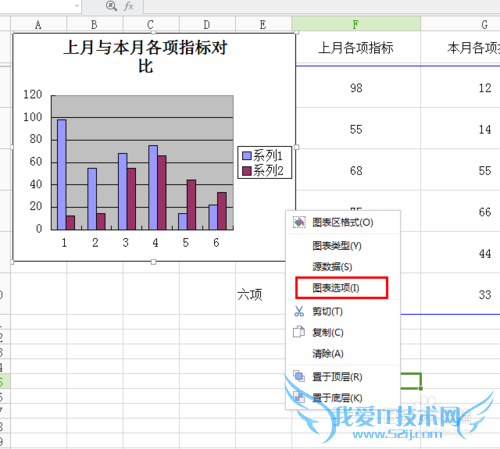Select column D header
Viewport: 500px width, 449px height.
pos(207,24)
